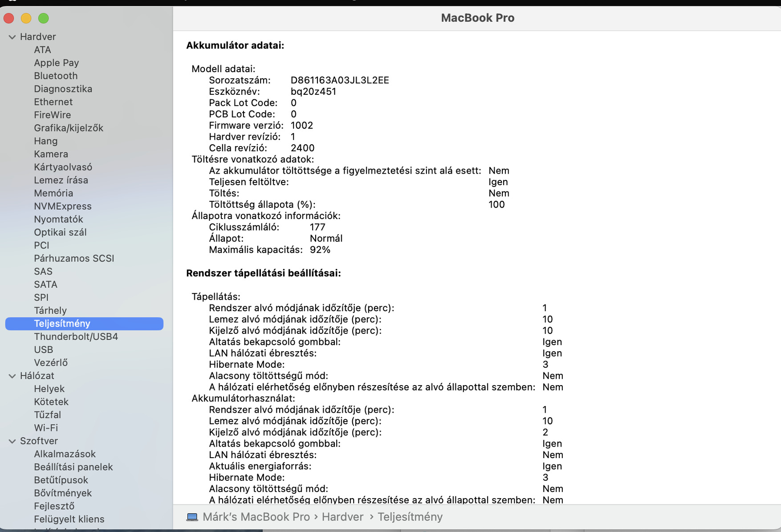Open Párhuzamos SCSI details
This screenshot has height=532, width=781.
(x=74, y=258)
